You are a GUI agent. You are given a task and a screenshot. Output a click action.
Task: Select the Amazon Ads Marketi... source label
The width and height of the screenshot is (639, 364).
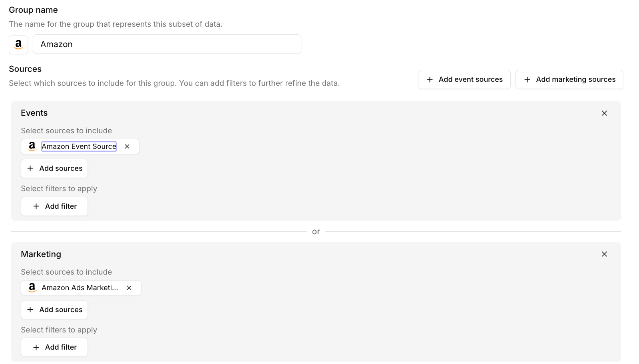click(x=80, y=288)
